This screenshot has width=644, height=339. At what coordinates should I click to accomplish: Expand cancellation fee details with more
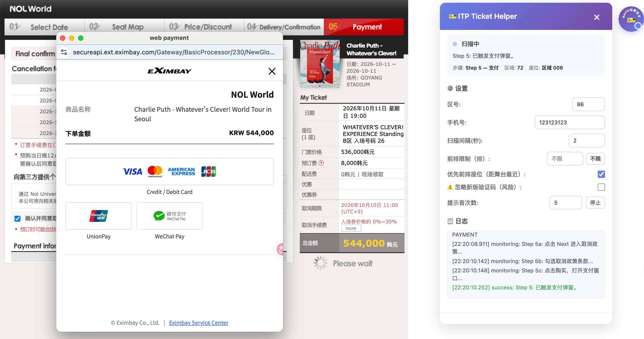pyautogui.click(x=351, y=228)
